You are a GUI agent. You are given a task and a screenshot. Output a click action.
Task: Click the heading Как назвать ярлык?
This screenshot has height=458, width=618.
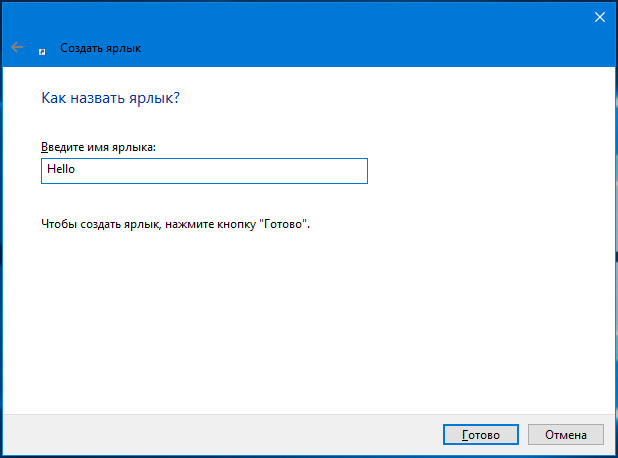[110, 98]
